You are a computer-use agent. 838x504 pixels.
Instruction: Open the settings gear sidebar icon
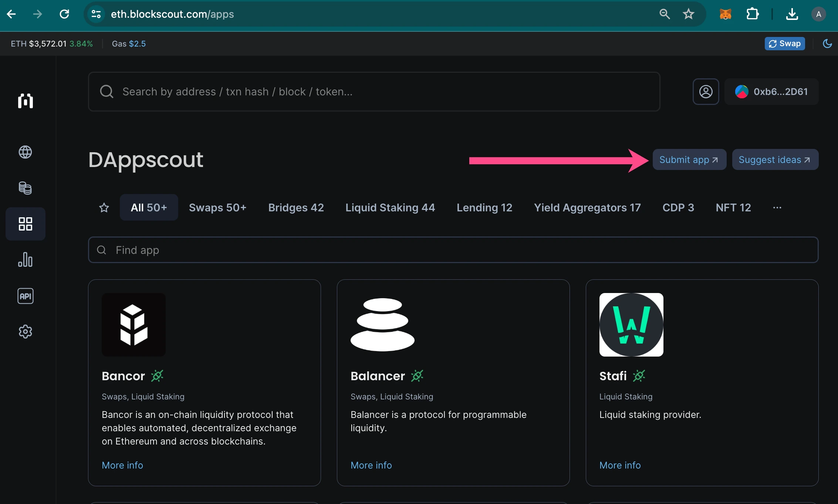click(25, 331)
